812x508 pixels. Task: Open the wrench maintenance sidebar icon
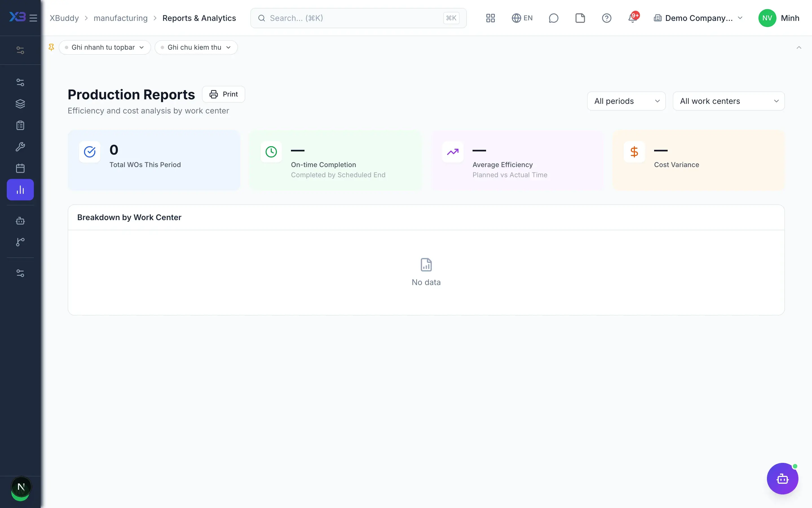pos(20,147)
